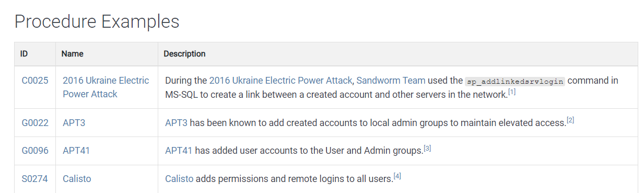This screenshot has height=193, width=644.
Task: Open the C0025 ID link
Action: 35,81
